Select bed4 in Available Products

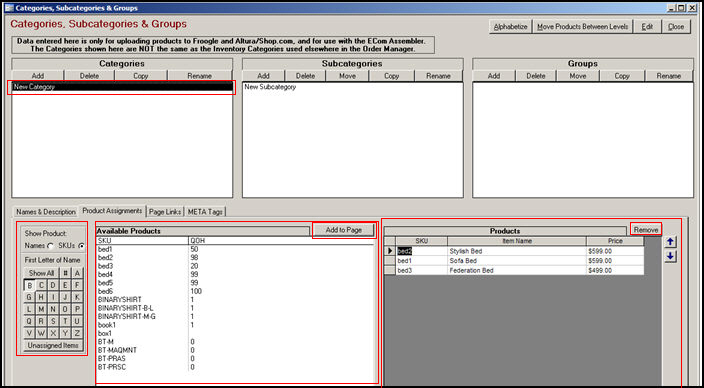(105, 274)
